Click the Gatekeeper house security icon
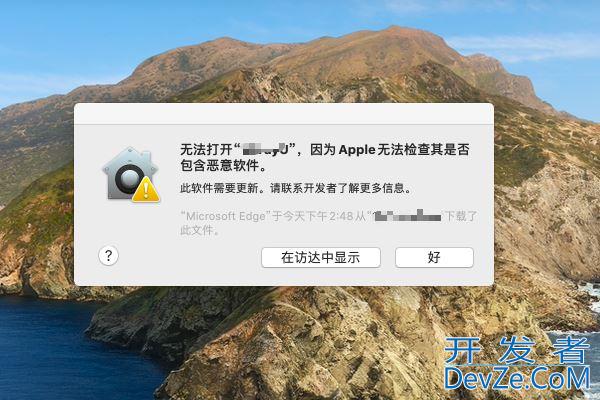 click(130, 174)
